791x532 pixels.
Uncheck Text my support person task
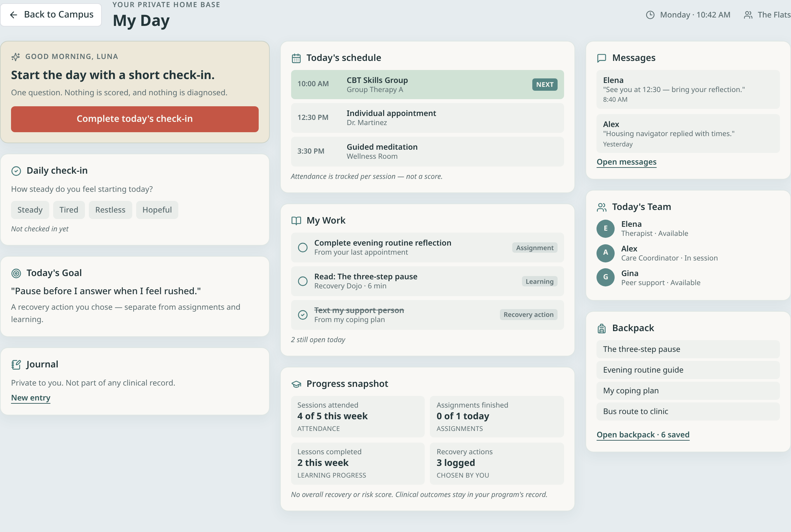303,315
